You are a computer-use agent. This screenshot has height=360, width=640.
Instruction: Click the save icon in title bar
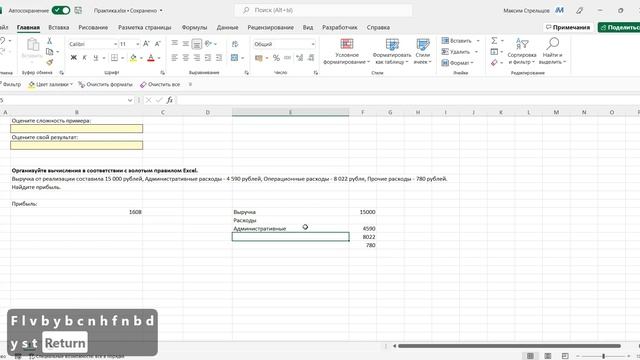tap(78, 10)
